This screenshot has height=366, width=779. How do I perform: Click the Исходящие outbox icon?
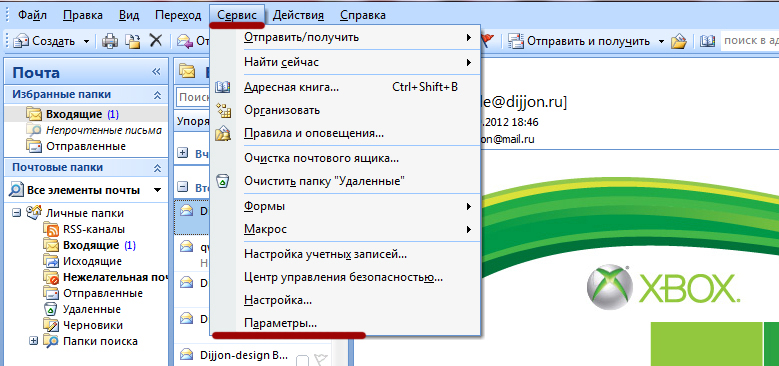tap(51, 261)
